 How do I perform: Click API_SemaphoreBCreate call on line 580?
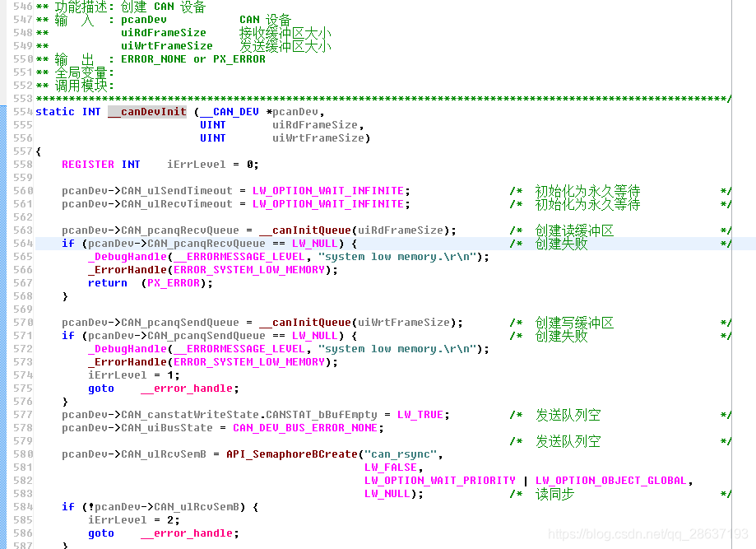point(292,454)
